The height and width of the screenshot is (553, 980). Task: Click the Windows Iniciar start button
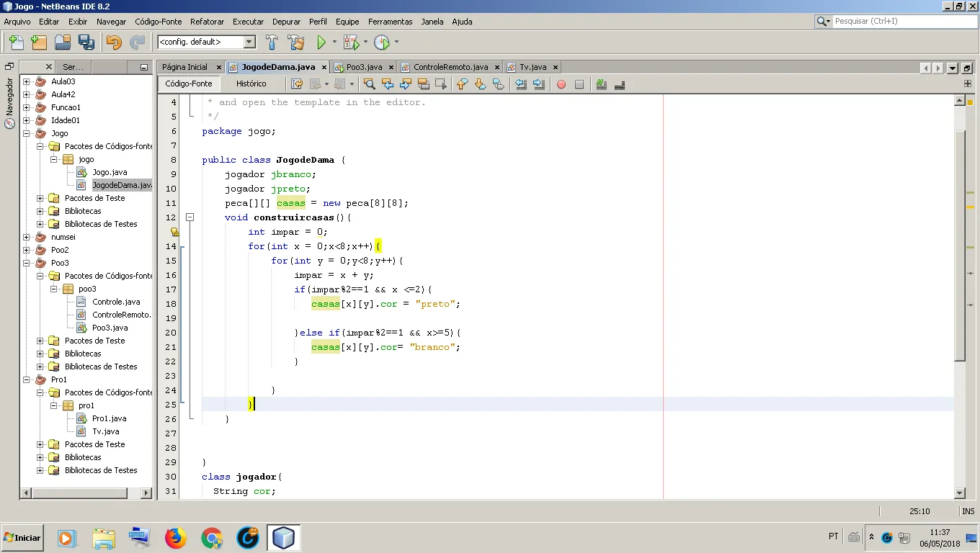(22, 537)
